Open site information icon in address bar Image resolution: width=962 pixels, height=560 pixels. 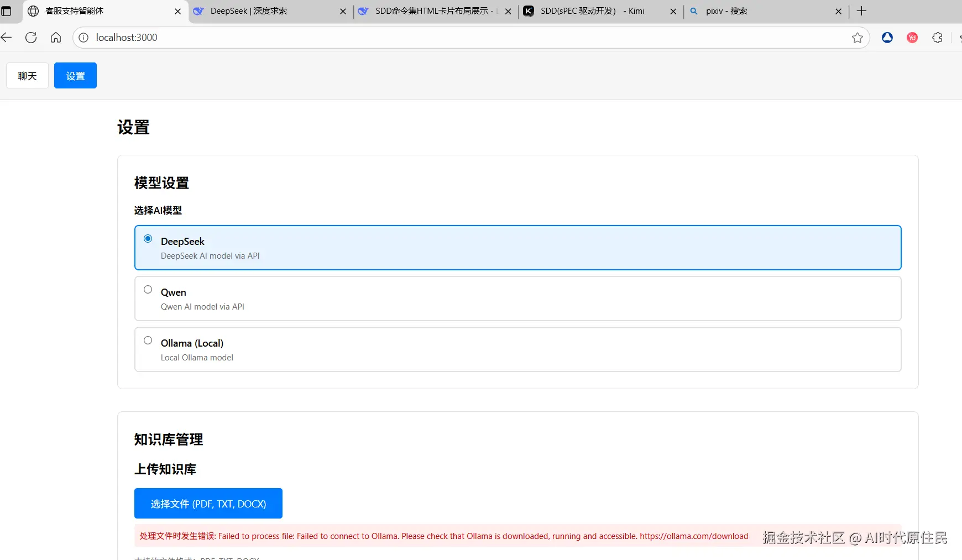point(83,38)
